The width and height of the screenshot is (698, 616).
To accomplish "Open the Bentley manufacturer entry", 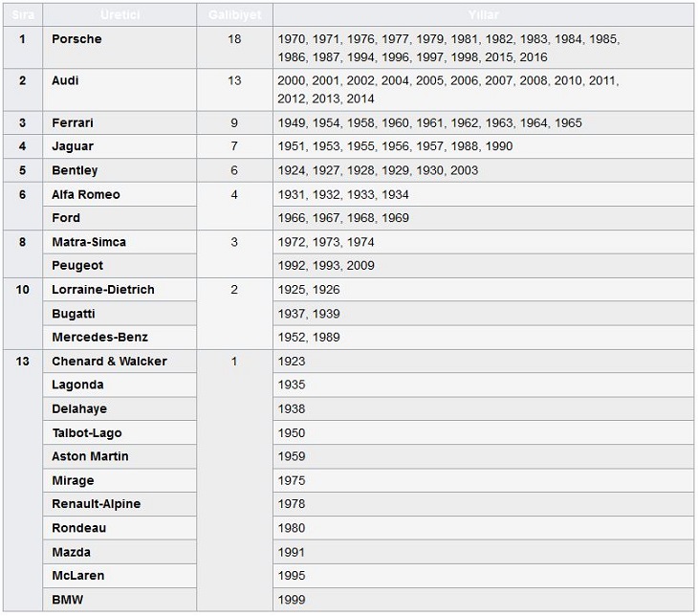I will click(75, 170).
